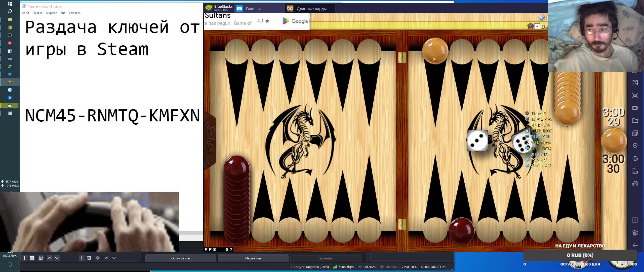Select the lone red checker at bottom
Viewport: 644px width, 272px height.
click(x=461, y=231)
